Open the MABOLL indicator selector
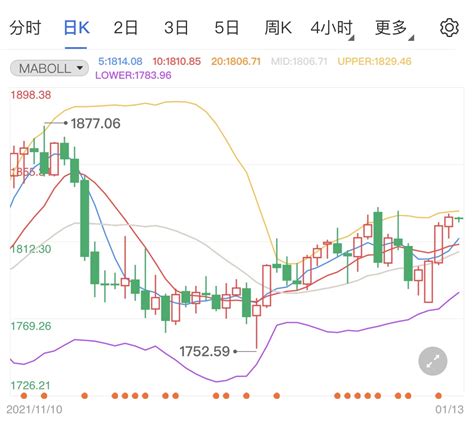Image resolution: width=474 pixels, height=422 pixels. 49,69
